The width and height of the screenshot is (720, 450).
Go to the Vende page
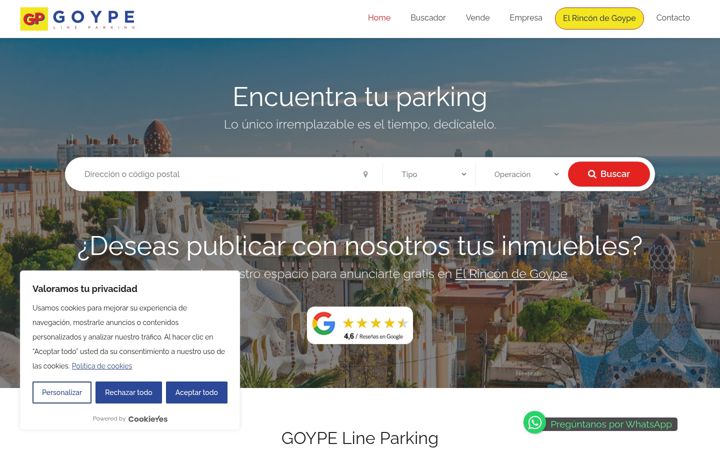pyautogui.click(x=478, y=18)
